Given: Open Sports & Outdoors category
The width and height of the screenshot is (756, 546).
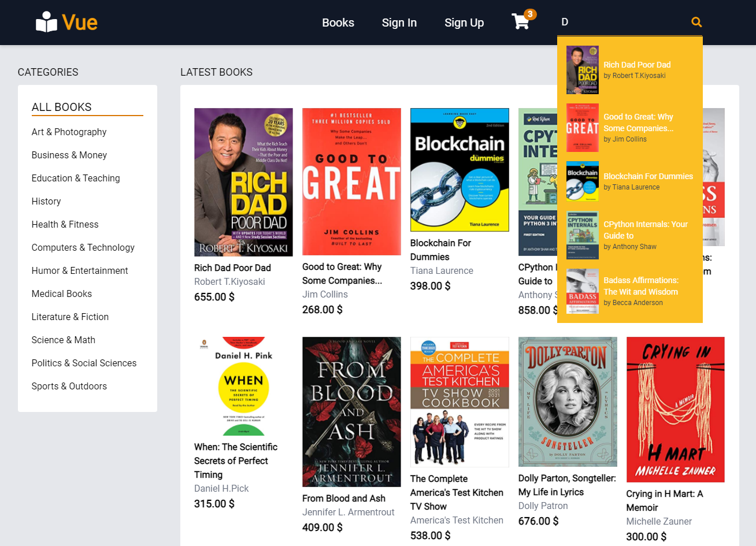Looking at the screenshot, I should (69, 386).
